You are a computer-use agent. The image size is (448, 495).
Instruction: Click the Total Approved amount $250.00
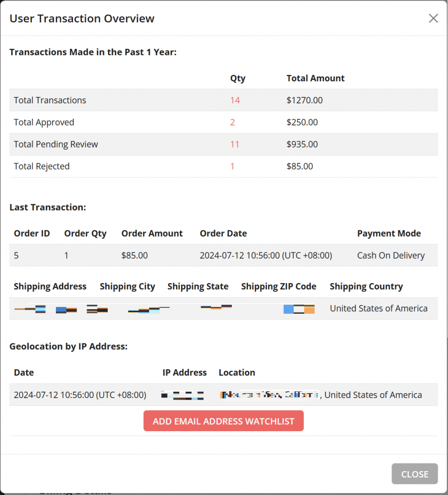[302, 122]
